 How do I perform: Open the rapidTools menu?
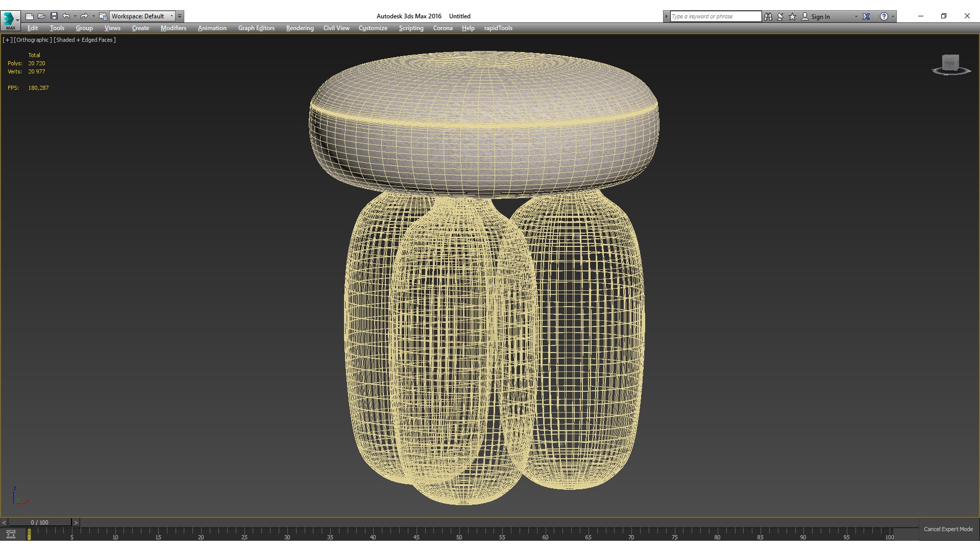498,28
